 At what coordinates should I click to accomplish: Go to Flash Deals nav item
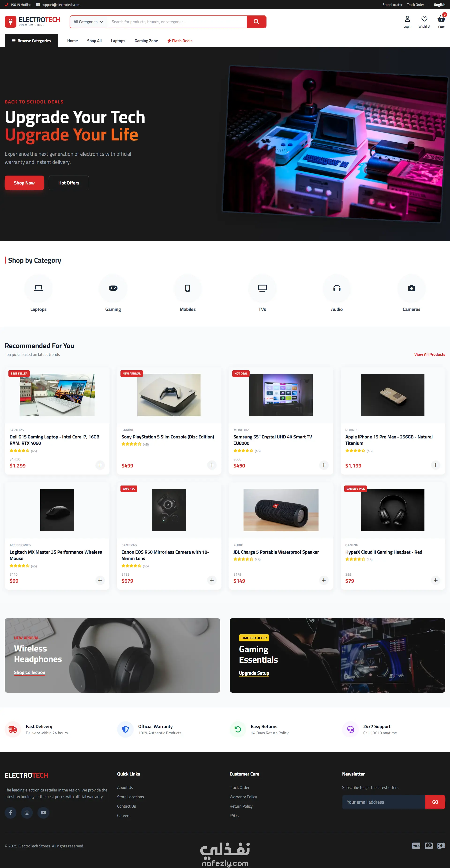(180, 41)
